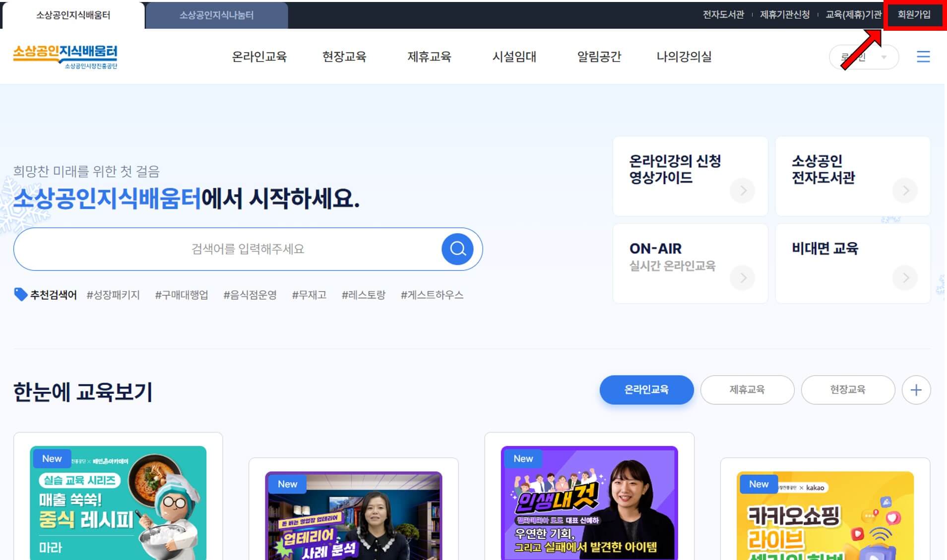Open the 제휴기관신청 link
This screenshot has height=560, width=947.
pyautogui.click(x=785, y=15)
